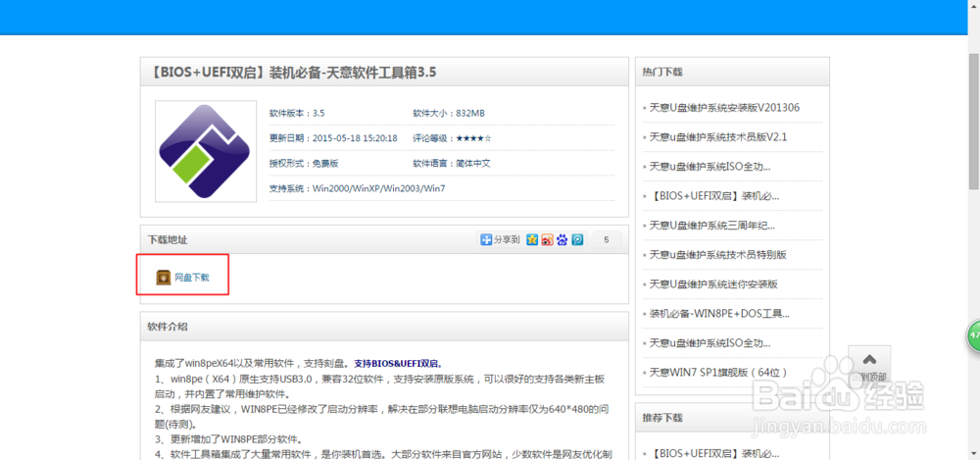980x460 pixels.
Task: Click the share count bubble showing 5
Action: tap(607, 239)
